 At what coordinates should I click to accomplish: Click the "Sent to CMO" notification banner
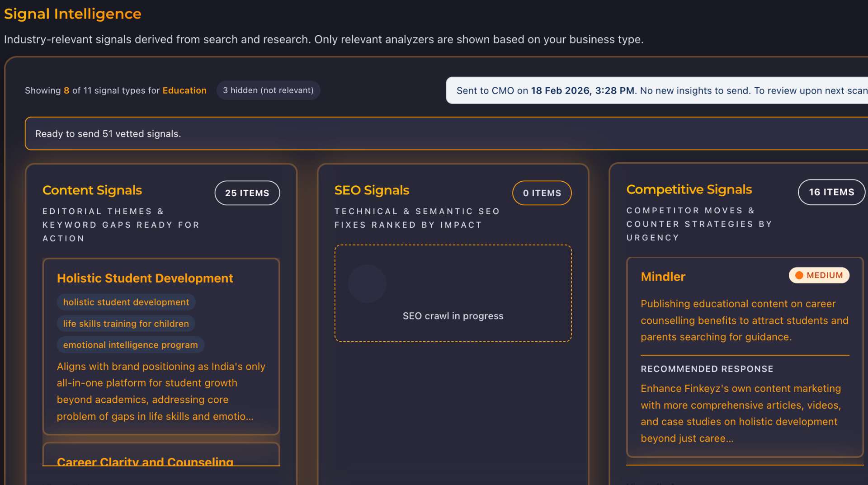click(x=656, y=90)
